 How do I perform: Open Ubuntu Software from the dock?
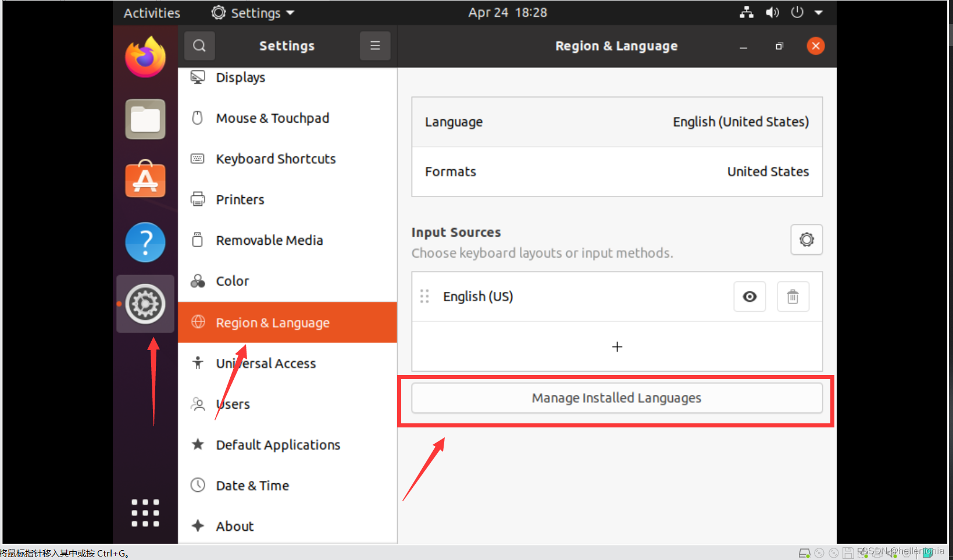point(145,180)
